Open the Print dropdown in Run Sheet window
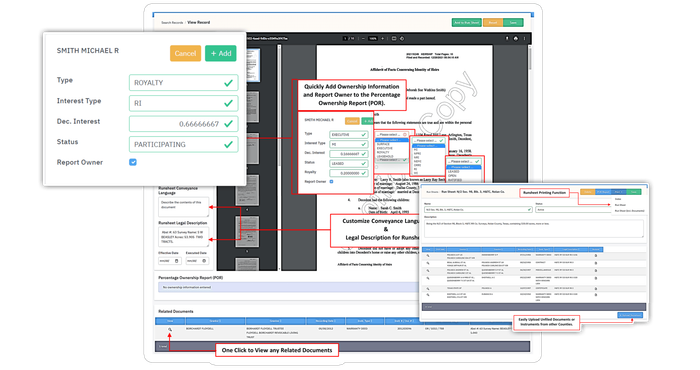Screen dimensions: 700x370 pos(619,192)
